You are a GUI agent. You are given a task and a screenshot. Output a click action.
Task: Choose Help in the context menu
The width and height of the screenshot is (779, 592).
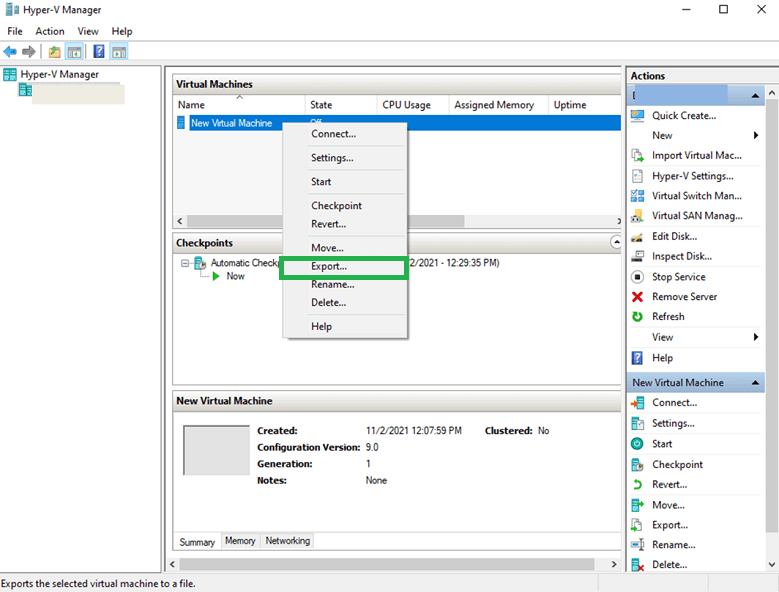345,326
